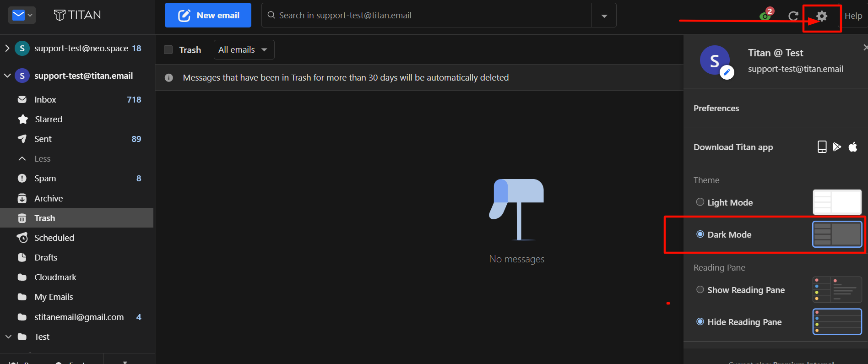Click Download Titan app label
868x364 pixels.
(x=733, y=147)
